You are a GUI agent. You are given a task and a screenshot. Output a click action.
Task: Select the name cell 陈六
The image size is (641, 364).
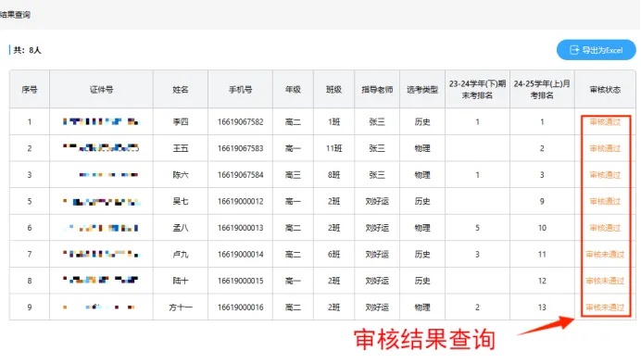point(181,175)
